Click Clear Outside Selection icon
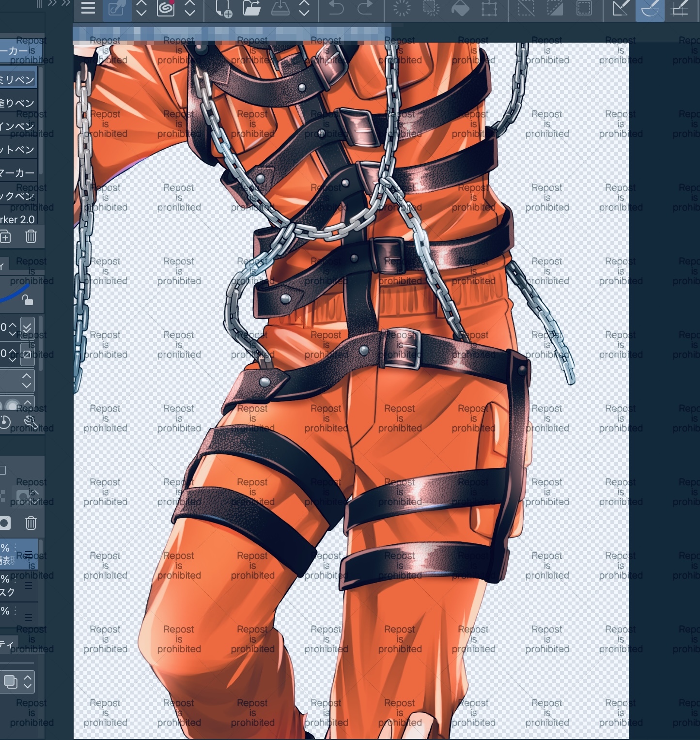The height and width of the screenshot is (740, 700). pos(430,8)
